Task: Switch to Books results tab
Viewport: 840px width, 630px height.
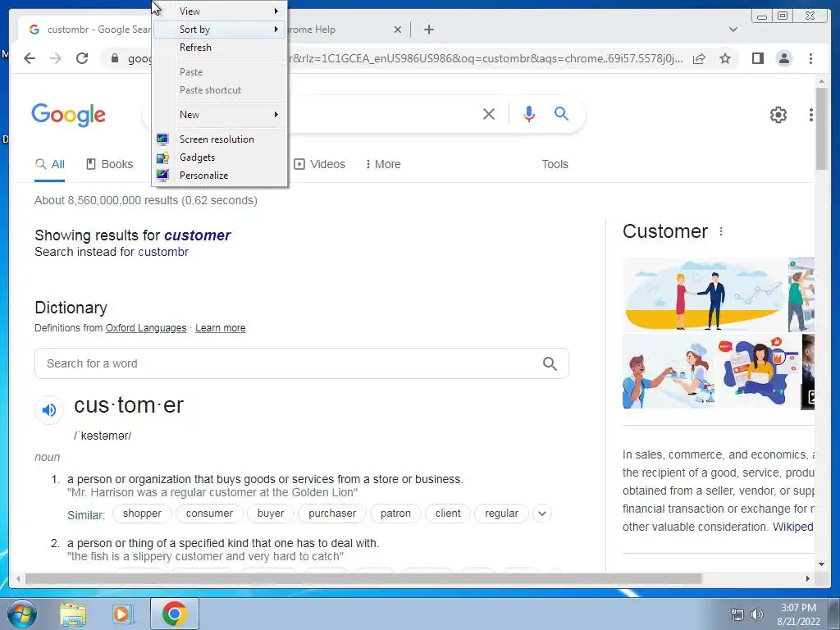Action: [110, 164]
